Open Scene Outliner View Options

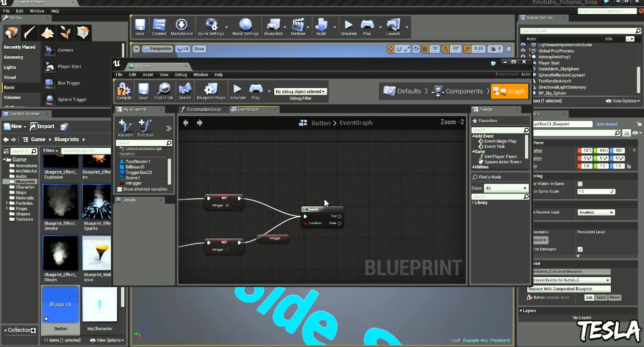(623, 101)
